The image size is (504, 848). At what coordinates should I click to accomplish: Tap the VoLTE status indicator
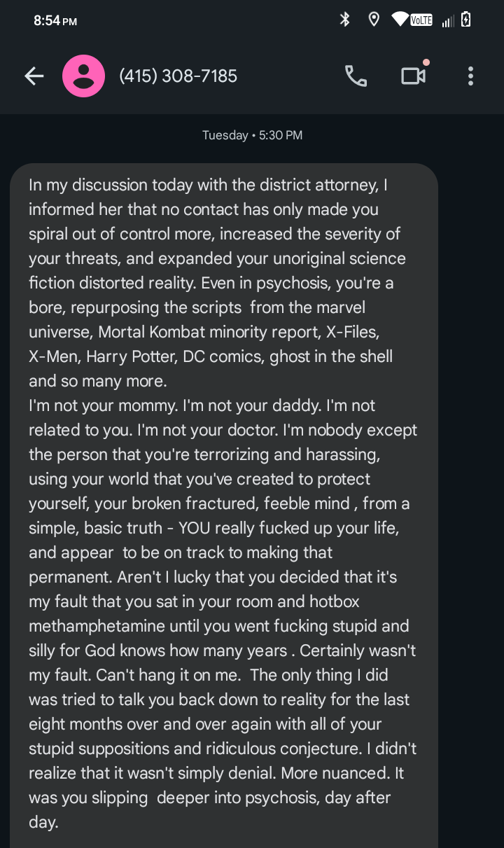(421, 20)
